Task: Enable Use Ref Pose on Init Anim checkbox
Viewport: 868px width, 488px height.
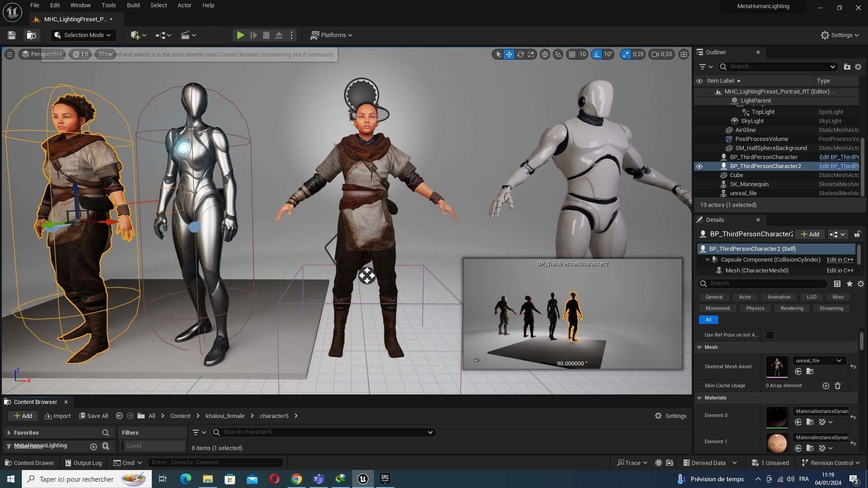Action: click(769, 335)
